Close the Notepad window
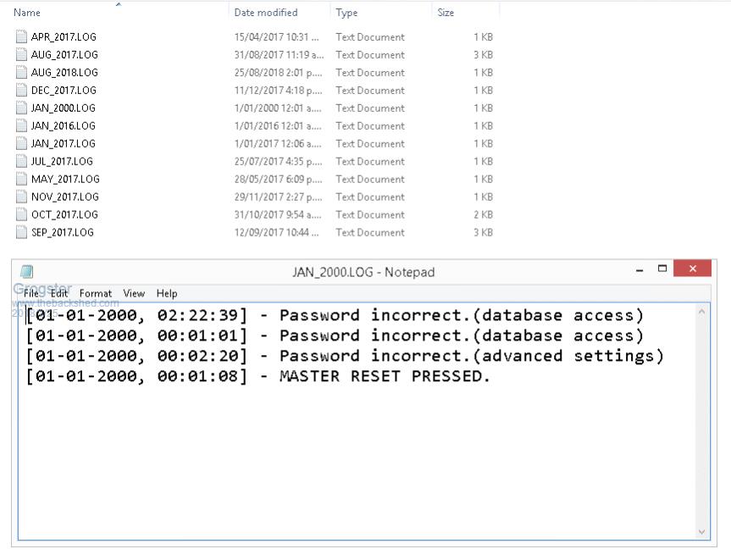 point(693,269)
